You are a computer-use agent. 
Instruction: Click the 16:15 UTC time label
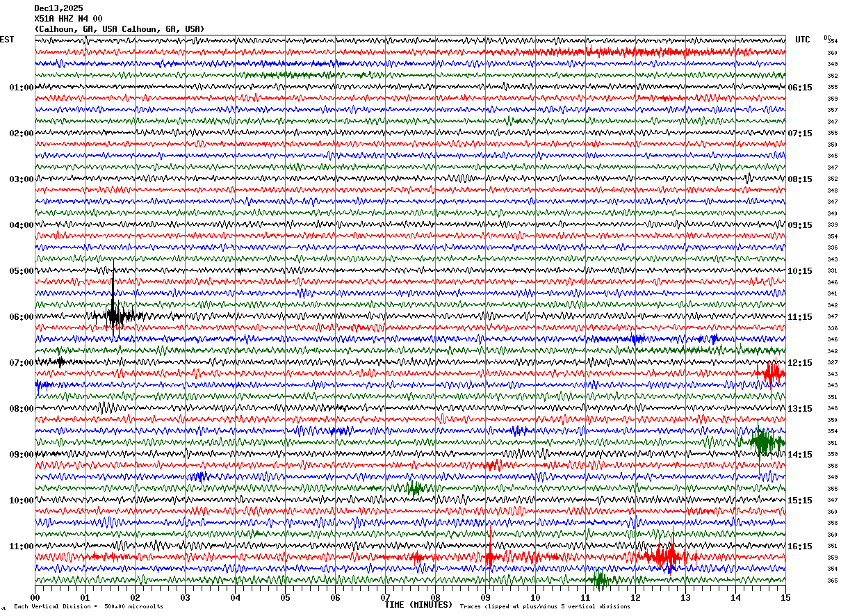pyautogui.click(x=800, y=546)
